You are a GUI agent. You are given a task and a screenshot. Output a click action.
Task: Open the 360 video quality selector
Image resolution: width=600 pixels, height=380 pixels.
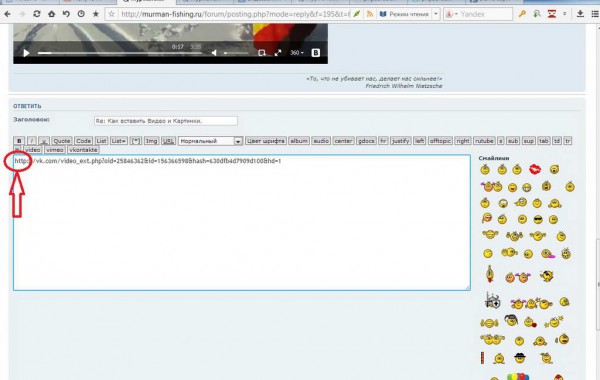tap(297, 53)
